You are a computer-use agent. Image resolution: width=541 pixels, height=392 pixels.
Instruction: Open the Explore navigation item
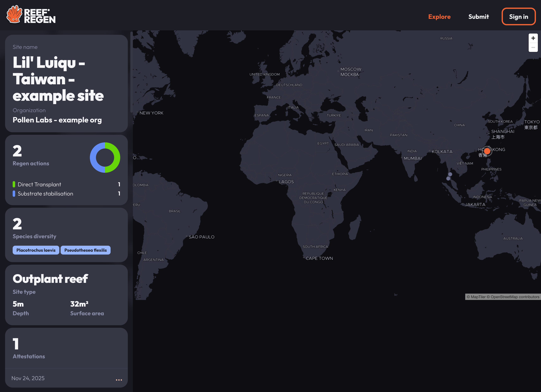click(439, 17)
